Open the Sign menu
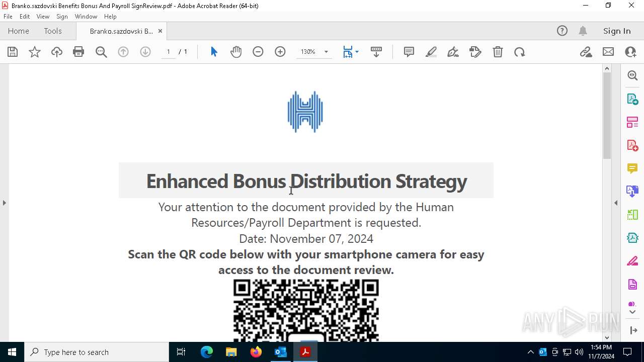Screen dimensions: 644x362 coord(62,16)
